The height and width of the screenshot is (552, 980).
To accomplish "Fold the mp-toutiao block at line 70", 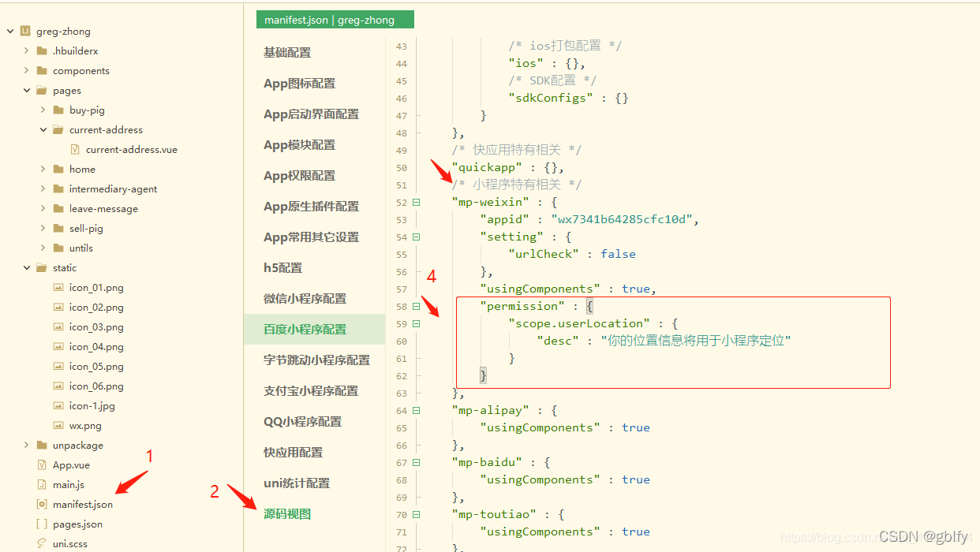I will [417, 514].
